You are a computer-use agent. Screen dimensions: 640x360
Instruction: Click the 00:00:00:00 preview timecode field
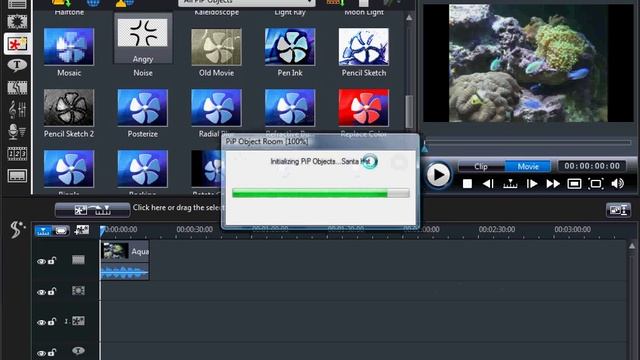592,166
